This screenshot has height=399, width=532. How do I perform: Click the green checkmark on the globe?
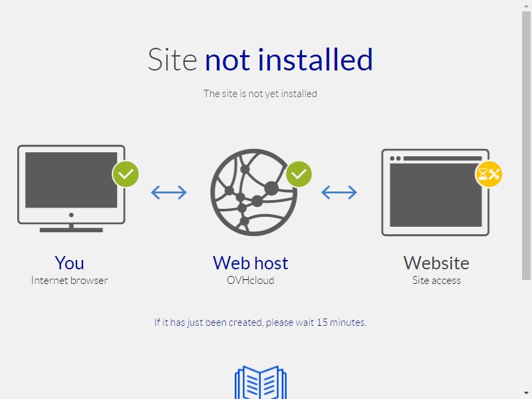tap(299, 174)
